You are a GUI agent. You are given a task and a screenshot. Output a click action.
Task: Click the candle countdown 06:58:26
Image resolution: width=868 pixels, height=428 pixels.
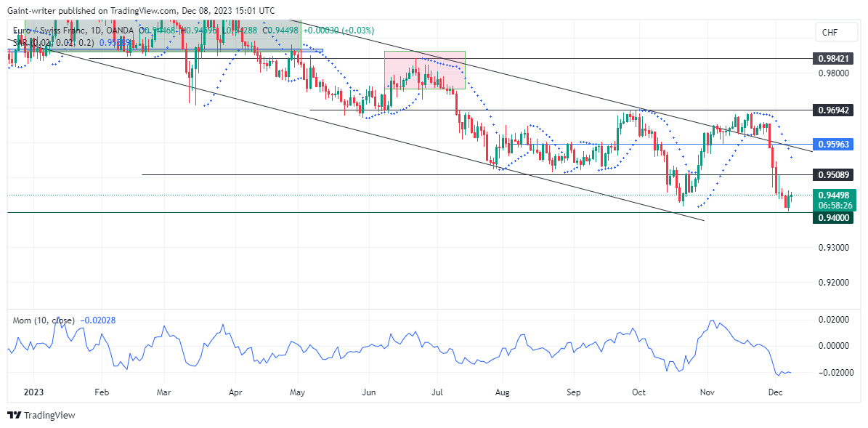tap(833, 206)
